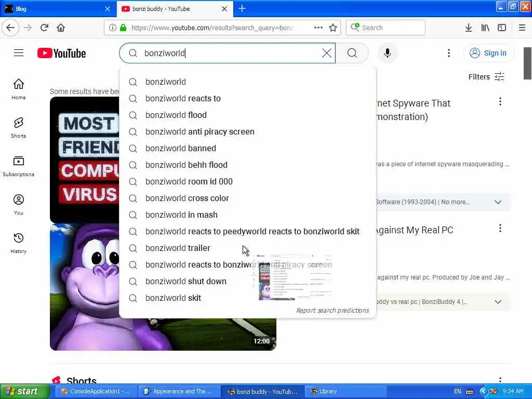Image resolution: width=532 pixels, height=399 pixels.
Task: Focus the YouTube search input field
Action: pos(228,53)
